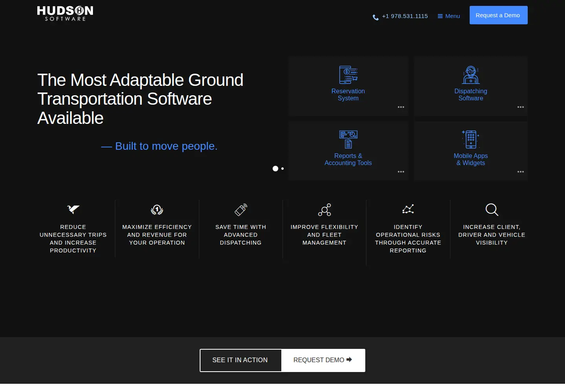The image size is (565, 392).
Task: Click the Mobile Apps & Widgets phone icon
Action: (x=471, y=140)
